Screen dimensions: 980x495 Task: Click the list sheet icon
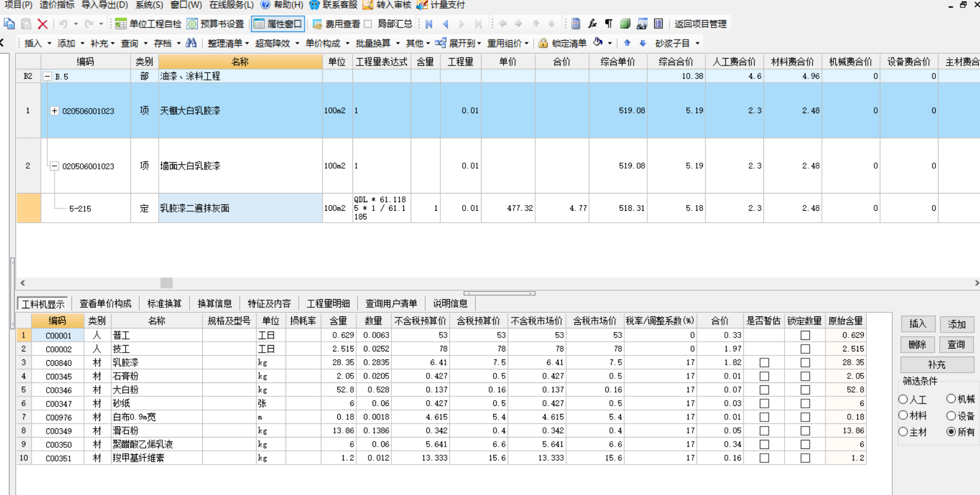point(659,24)
